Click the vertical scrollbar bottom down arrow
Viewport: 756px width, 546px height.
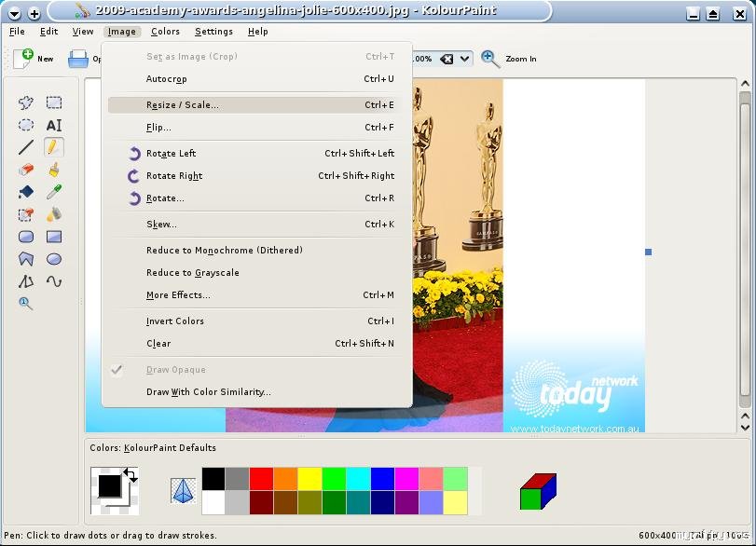pos(746,428)
